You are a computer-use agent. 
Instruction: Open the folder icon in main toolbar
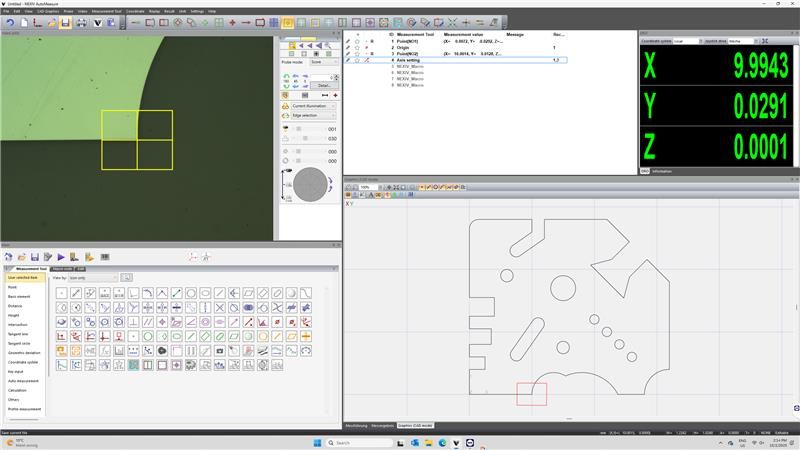(x=52, y=22)
